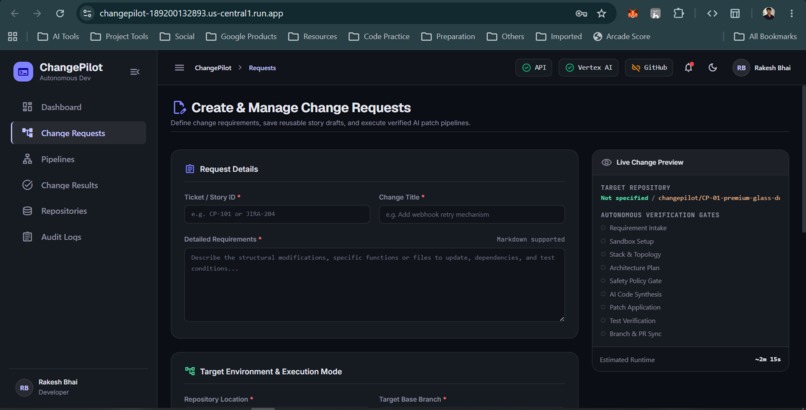Click the Change Results checkmark icon
This screenshot has width=806, height=410.
point(27,185)
